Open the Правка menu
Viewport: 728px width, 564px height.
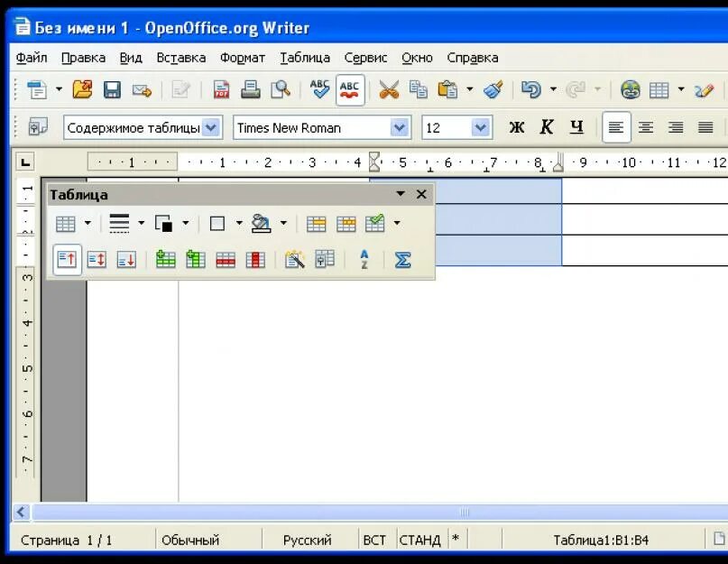coord(84,58)
